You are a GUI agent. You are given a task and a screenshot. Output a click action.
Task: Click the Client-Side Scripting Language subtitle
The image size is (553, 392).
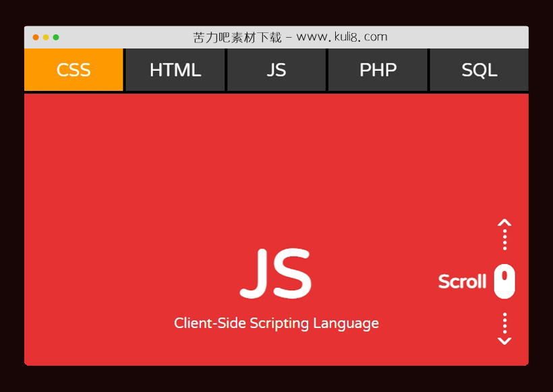(276, 323)
